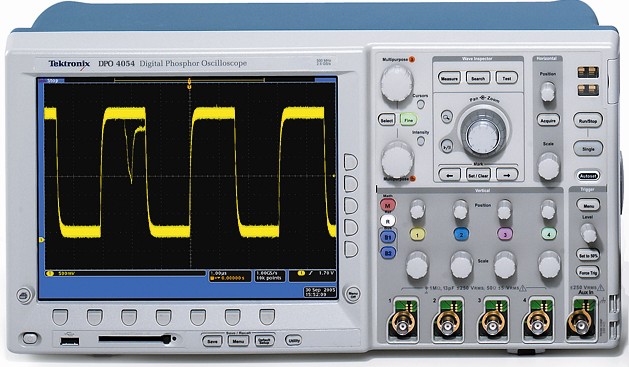Open the Measure menu button
Image resolution: width=629 pixels, height=367 pixels.
point(449,79)
